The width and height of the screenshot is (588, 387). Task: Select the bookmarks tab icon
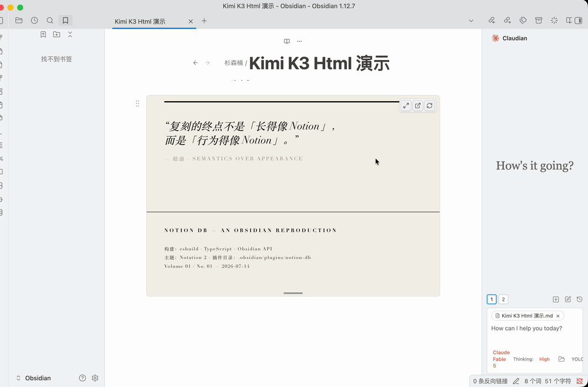coord(65,21)
